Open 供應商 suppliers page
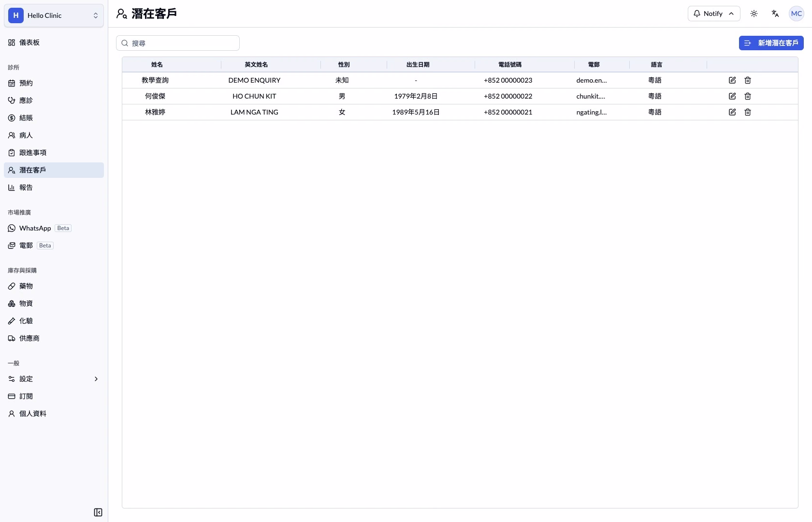The height and width of the screenshot is (522, 812). pyautogui.click(x=54, y=338)
